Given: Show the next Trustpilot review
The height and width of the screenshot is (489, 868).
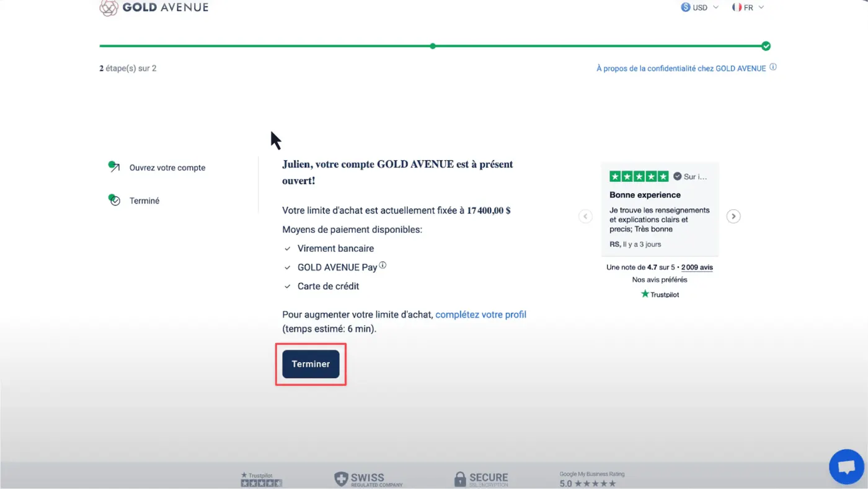Looking at the screenshot, I should point(733,217).
